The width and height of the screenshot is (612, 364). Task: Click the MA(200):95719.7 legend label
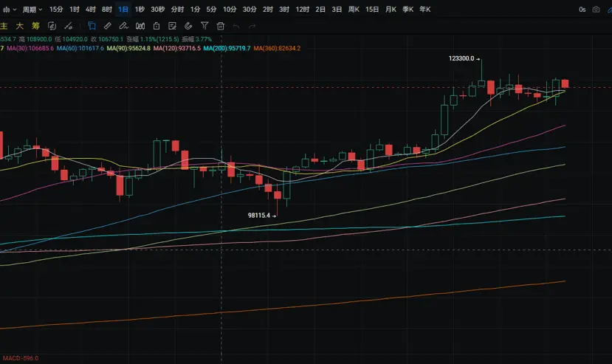pos(227,49)
